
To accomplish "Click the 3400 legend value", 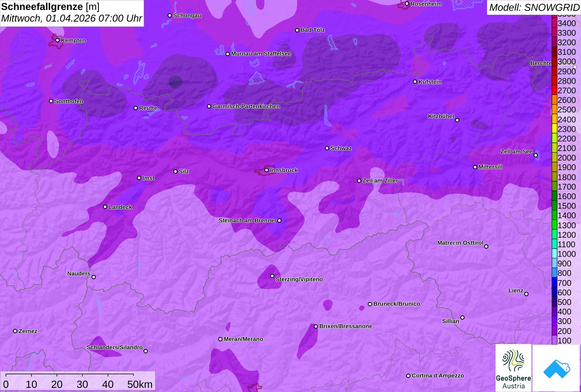I will click(x=567, y=24).
